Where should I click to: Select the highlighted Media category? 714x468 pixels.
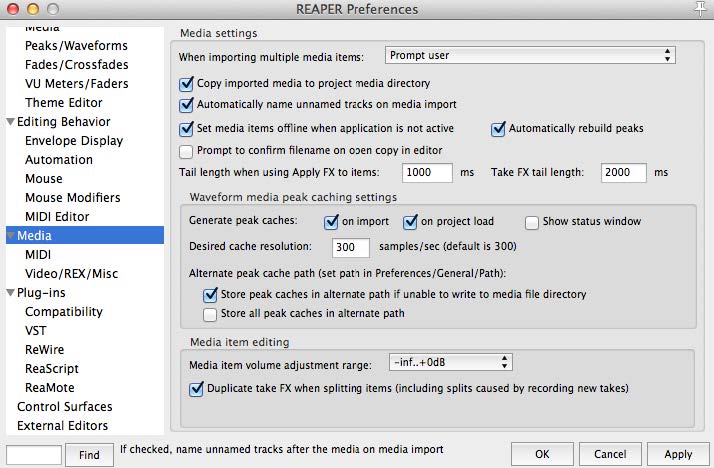click(85, 235)
